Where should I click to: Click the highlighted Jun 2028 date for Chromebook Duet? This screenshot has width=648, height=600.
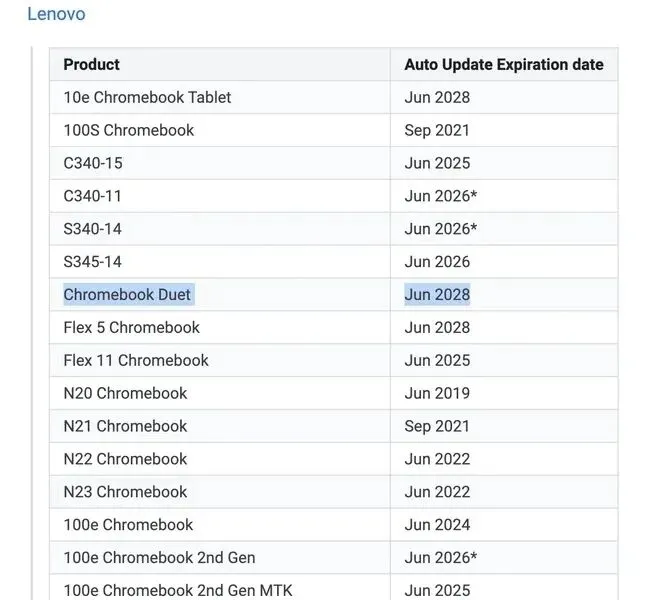[437, 295]
